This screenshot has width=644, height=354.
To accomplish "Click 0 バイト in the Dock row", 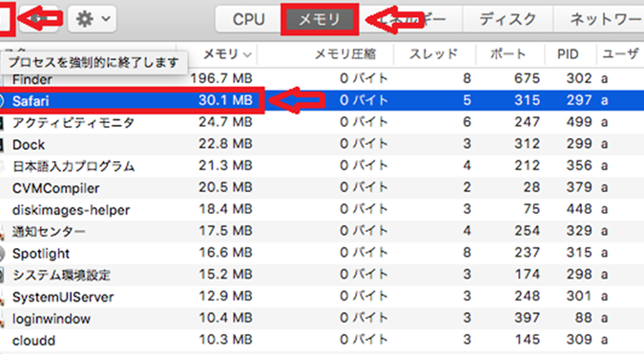I will 364,144.
